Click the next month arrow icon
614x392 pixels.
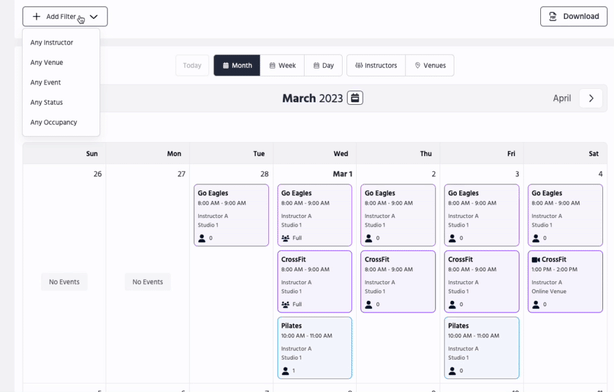click(x=591, y=98)
